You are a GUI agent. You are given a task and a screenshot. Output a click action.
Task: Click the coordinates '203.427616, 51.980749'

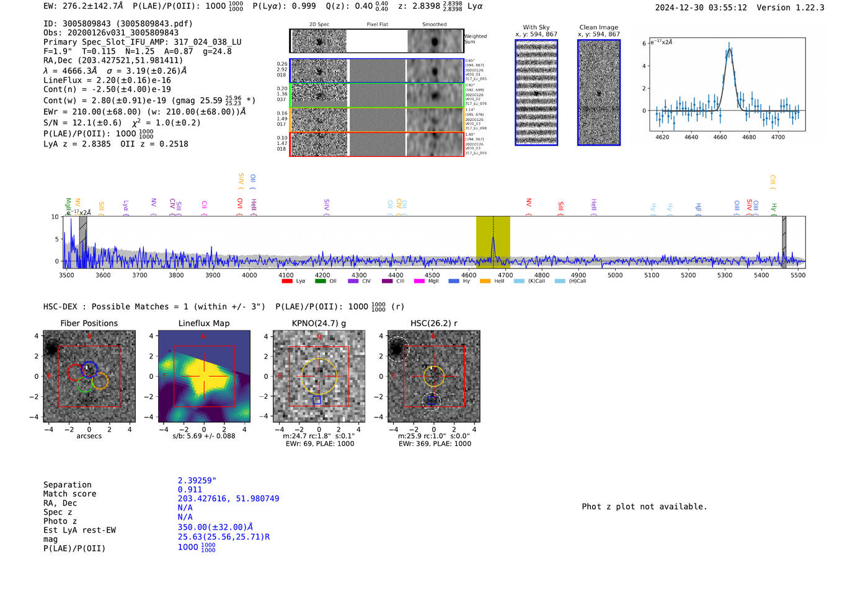point(228,499)
